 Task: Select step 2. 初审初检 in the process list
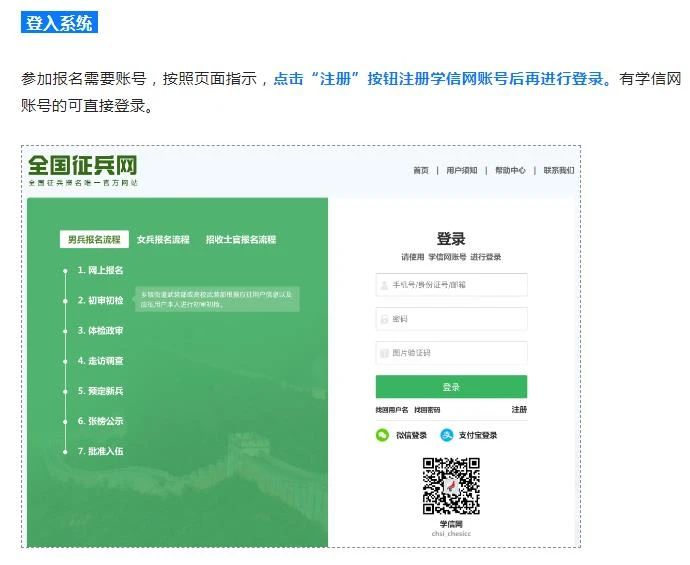tap(100, 300)
